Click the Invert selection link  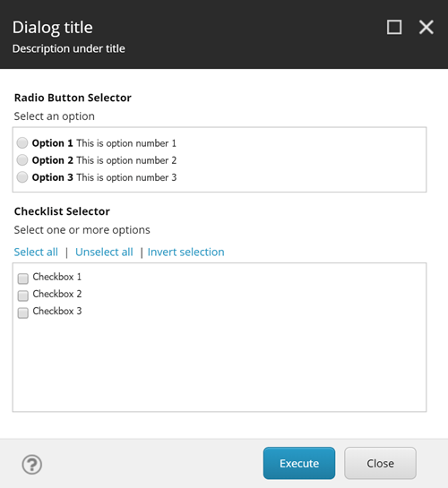pos(185,252)
